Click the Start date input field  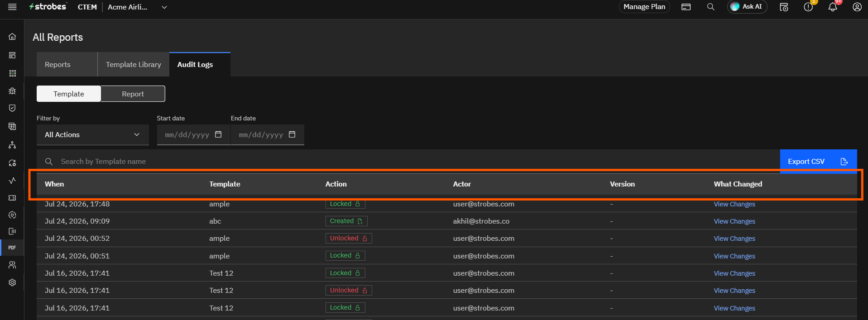coord(194,135)
